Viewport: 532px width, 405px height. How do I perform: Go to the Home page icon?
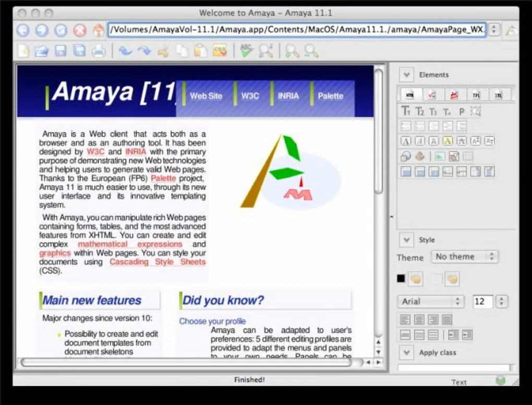click(99, 31)
